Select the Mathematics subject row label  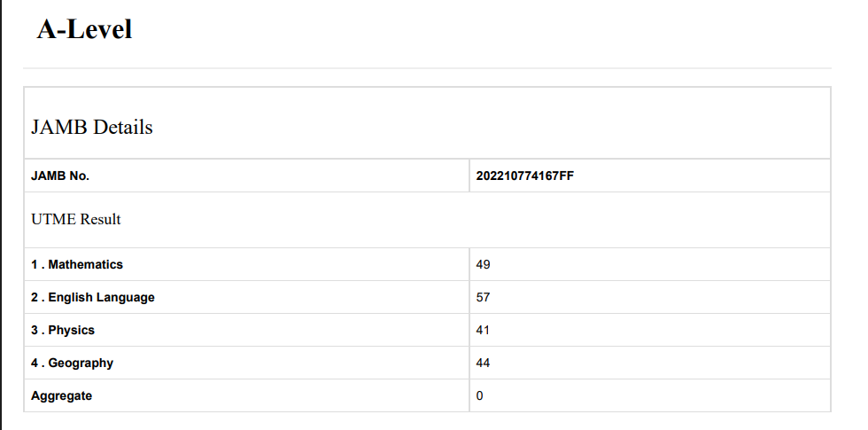tap(77, 264)
